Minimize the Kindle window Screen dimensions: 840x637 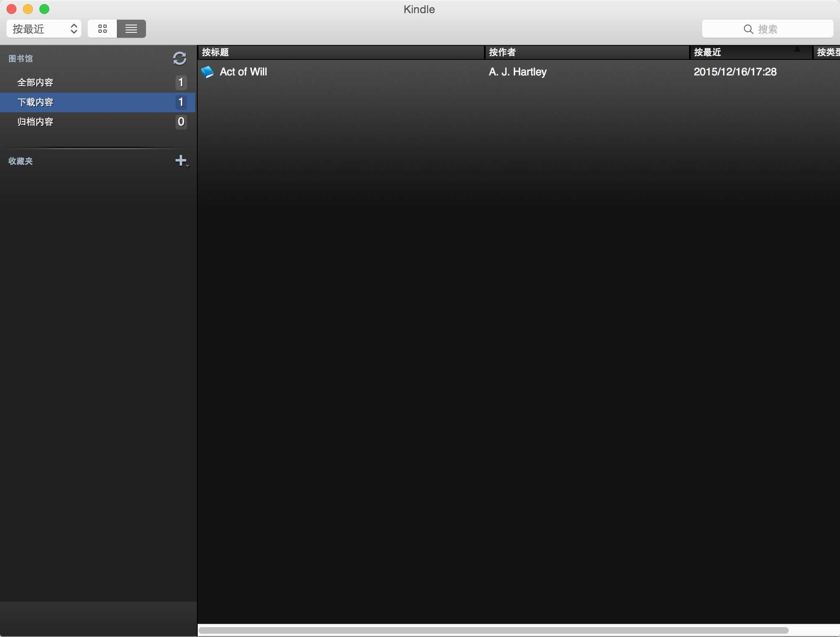[x=28, y=9]
